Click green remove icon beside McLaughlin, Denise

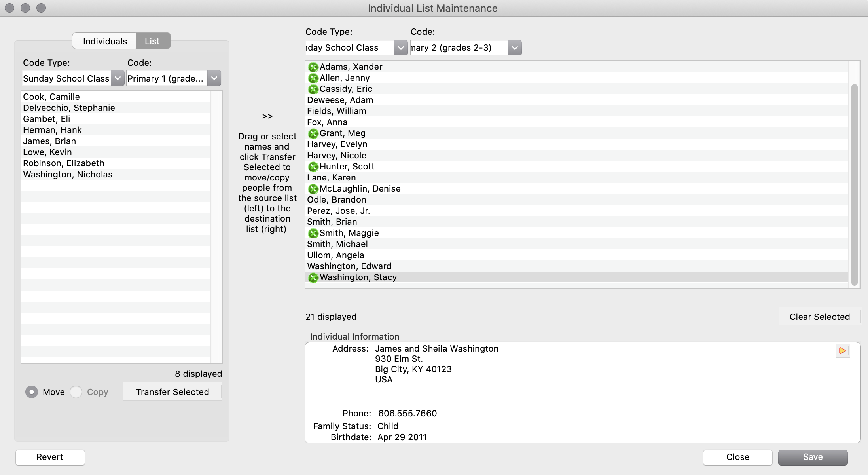313,189
